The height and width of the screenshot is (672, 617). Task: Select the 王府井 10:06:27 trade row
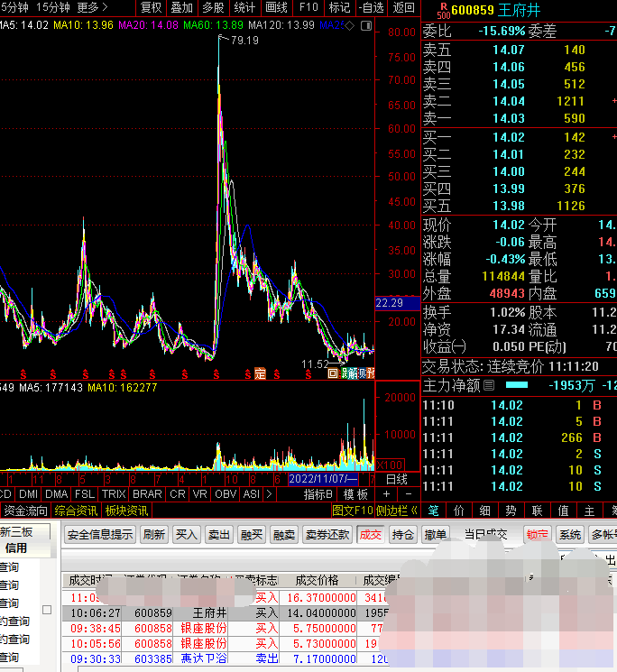[x=227, y=612]
